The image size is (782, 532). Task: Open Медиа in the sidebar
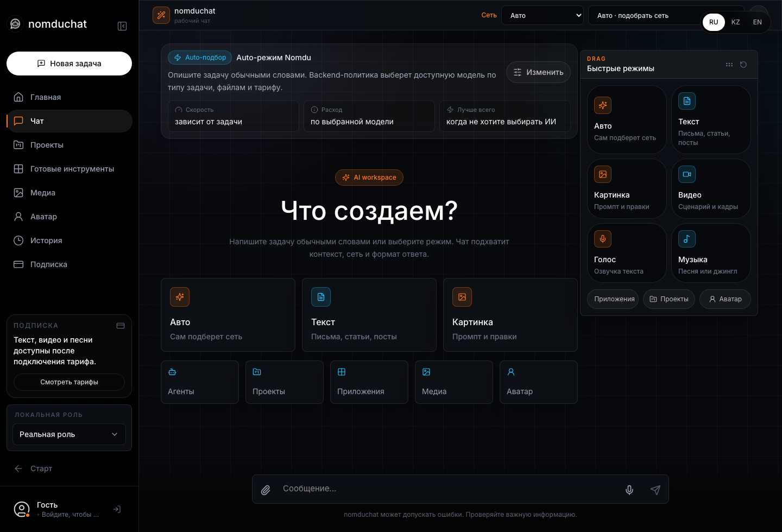coord(69,193)
